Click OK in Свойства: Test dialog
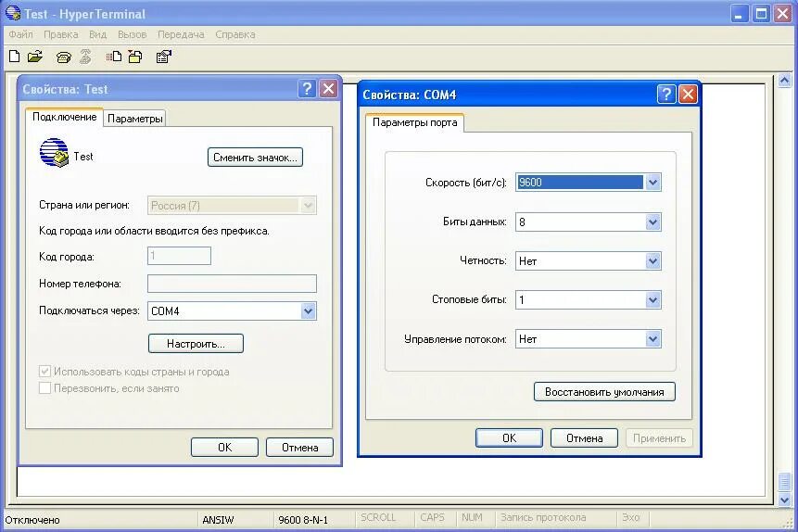This screenshot has width=798, height=532. [x=224, y=448]
